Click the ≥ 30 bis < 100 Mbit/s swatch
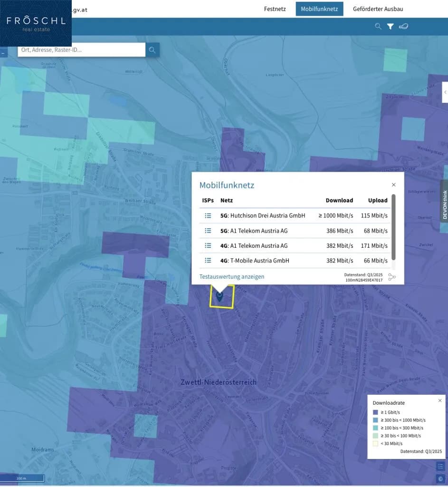 [375, 436]
